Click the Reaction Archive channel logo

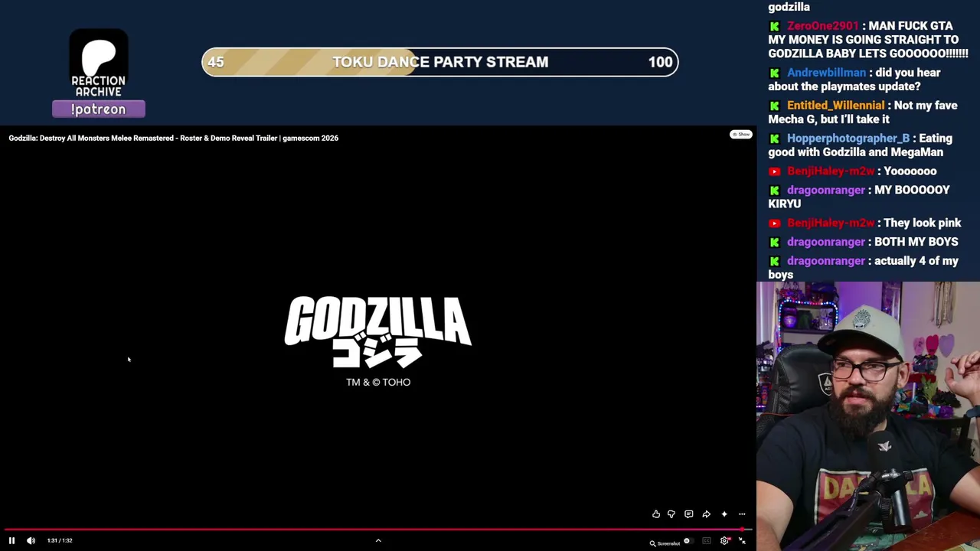pyautogui.click(x=99, y=64)
